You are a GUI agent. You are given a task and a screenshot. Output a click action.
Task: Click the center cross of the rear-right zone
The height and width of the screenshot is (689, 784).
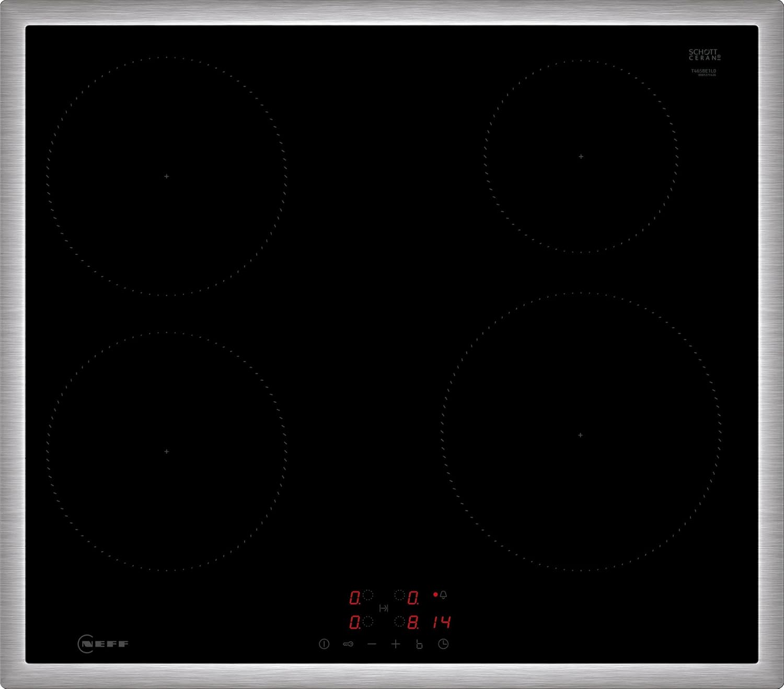(581, 157)
